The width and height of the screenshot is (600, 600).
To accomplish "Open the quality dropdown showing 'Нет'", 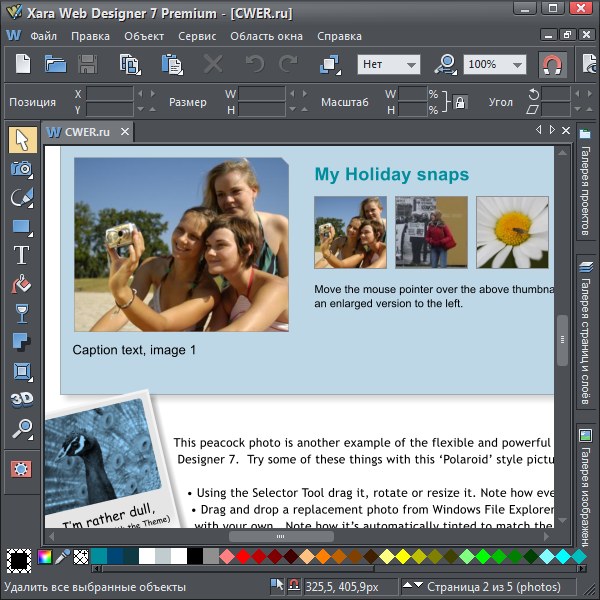I will pos(388,65).
